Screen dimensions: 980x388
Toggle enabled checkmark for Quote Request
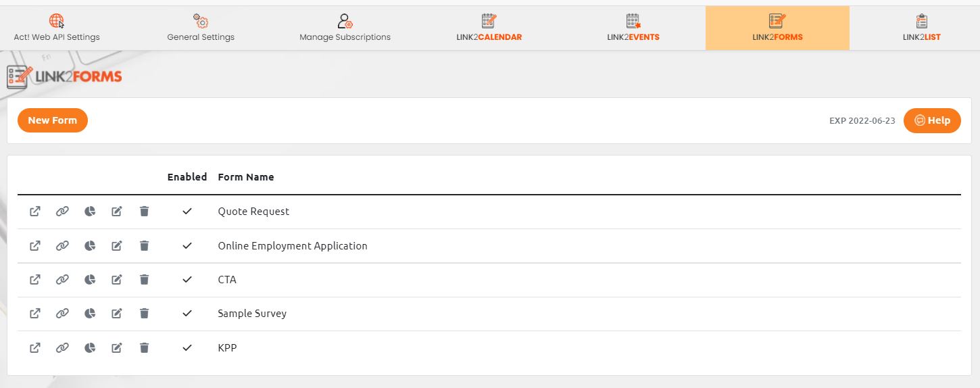click(x=187, y=212)
